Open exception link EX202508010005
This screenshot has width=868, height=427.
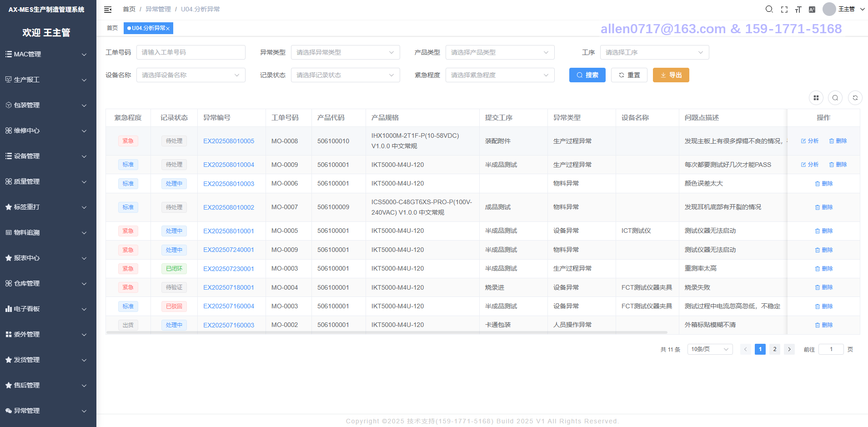[x=228, y=141]
